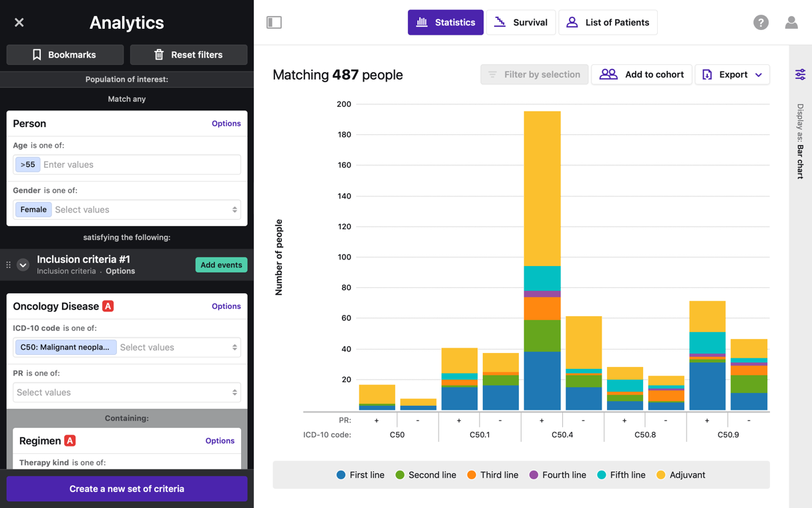Open the user profile icon
This screenshot has width=812, height=508.
pos(791,23)
